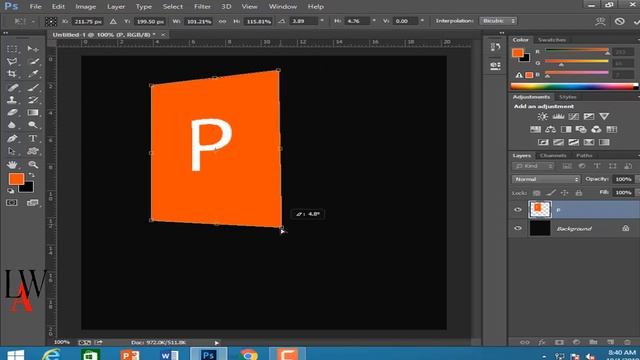This screenshot has width=640, height=360.
Task: Open the Opacity slider dropdown
Action: click(x=637, y=179)
